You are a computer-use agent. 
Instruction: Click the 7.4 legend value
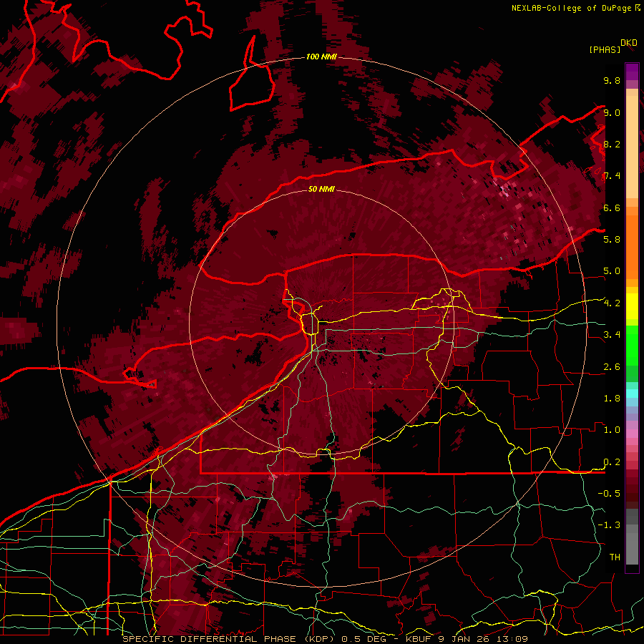612,176
